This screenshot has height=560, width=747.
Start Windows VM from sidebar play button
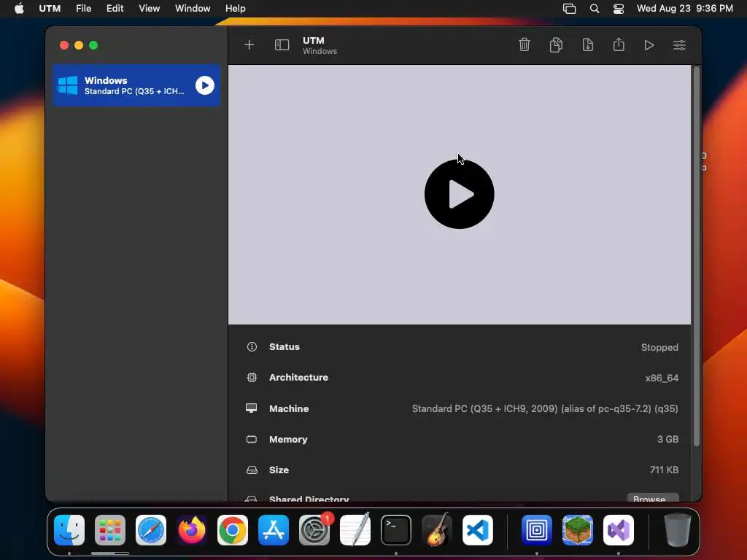click(205, 85)
